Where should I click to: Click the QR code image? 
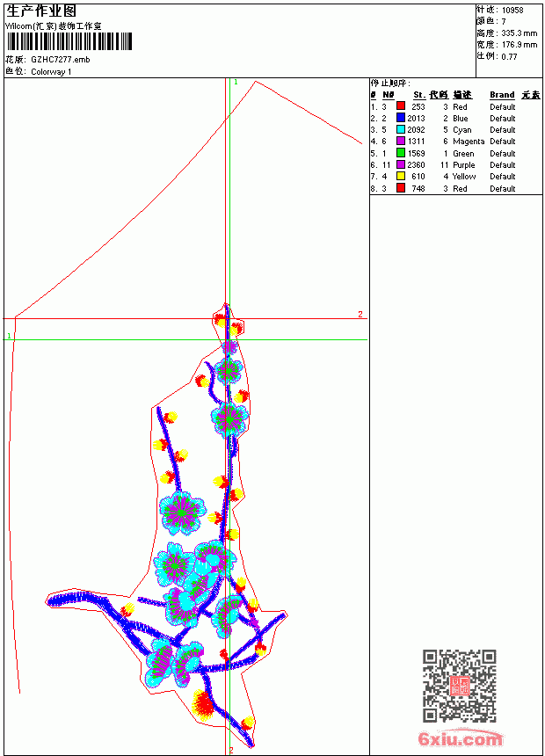coord(459,686)
